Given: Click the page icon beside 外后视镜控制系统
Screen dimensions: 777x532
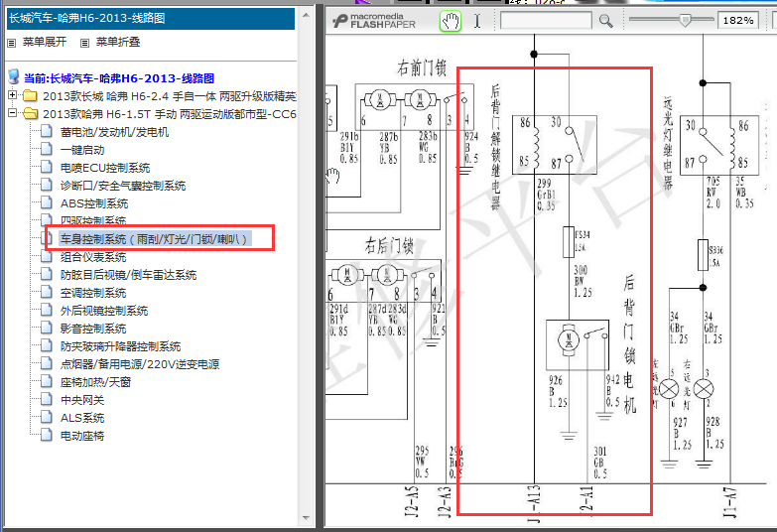Looking at the screenshot, I should [46, 310].
